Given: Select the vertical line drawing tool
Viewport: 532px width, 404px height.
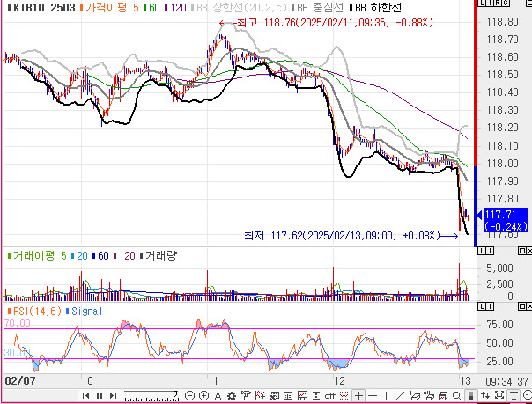Looking at the screenshot, I should (386, 395).
